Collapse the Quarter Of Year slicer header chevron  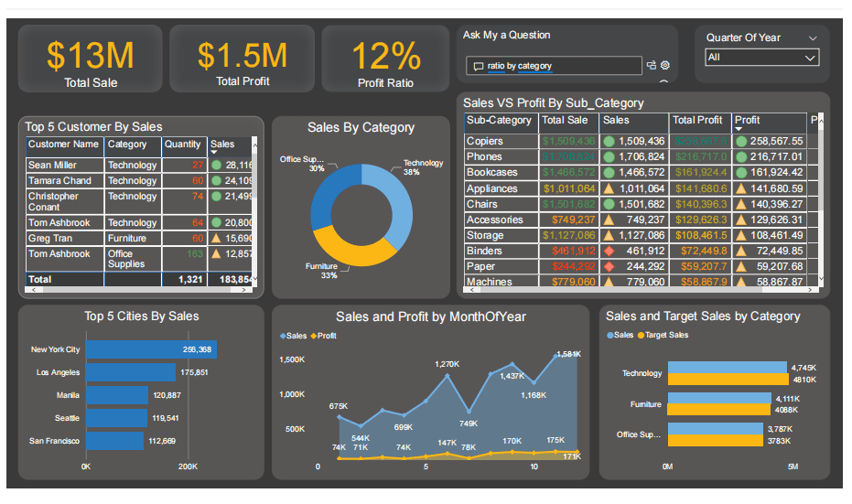[813, 38]
